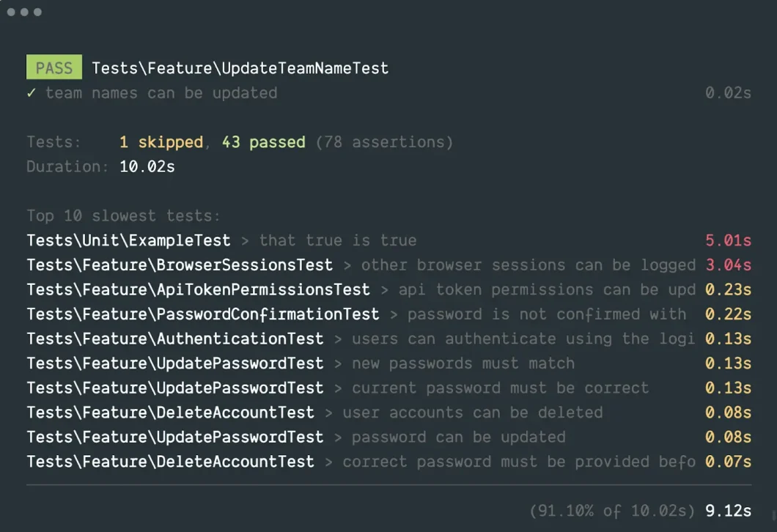Click the middle window control dot
This screenshot has height=532, width=777.
point(24,12)
